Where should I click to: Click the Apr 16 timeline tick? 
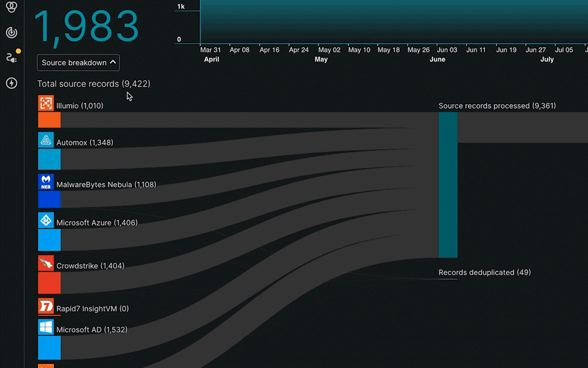click(269, 50)
